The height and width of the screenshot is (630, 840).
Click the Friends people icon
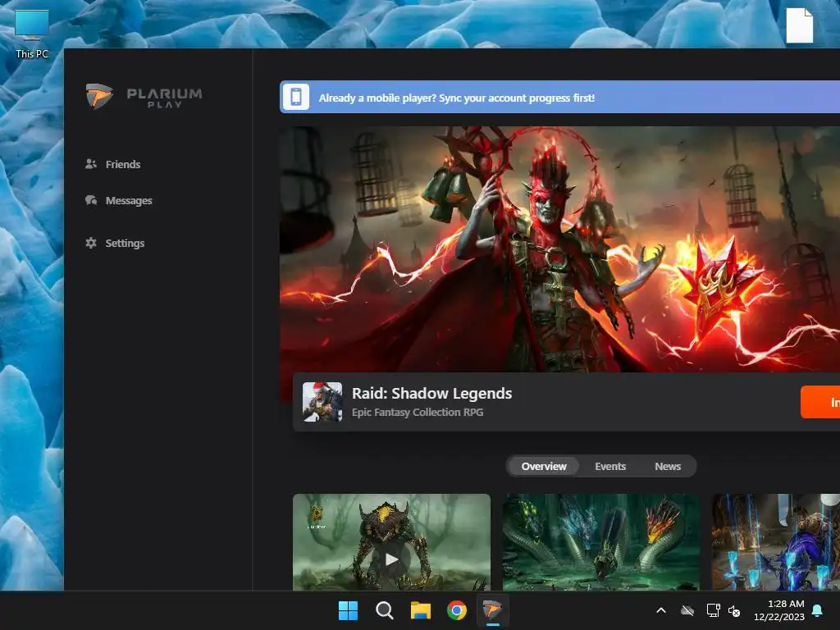pyautogui.click(x=91, y=164)
